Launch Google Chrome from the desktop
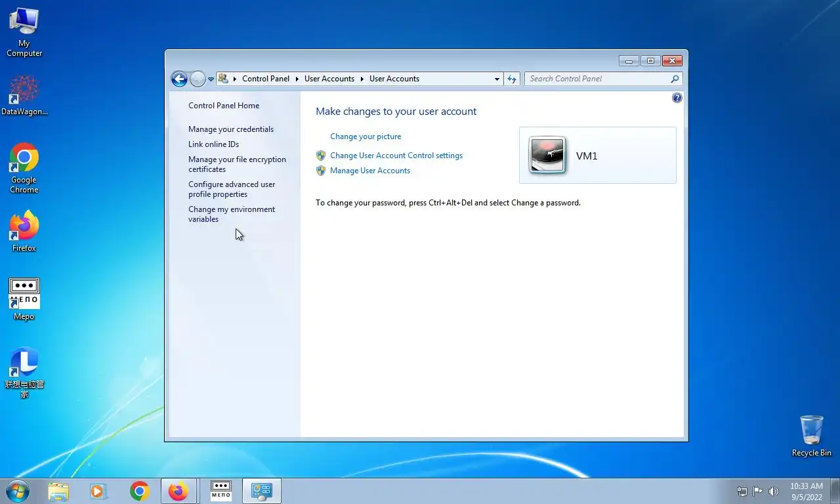The height and width of the screenshot is (504, 840). click(x=24, y=169)
